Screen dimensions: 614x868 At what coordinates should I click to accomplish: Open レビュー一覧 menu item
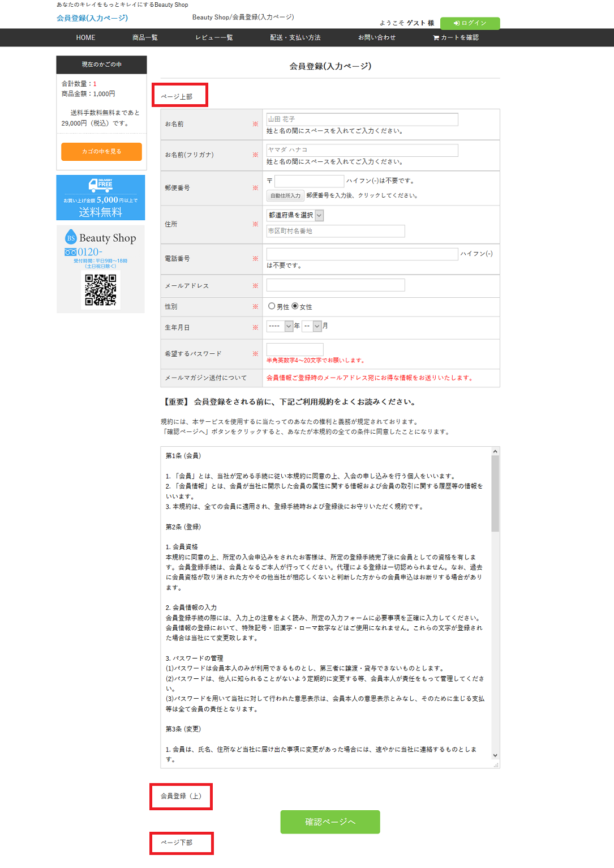click(x=214, y=38)
